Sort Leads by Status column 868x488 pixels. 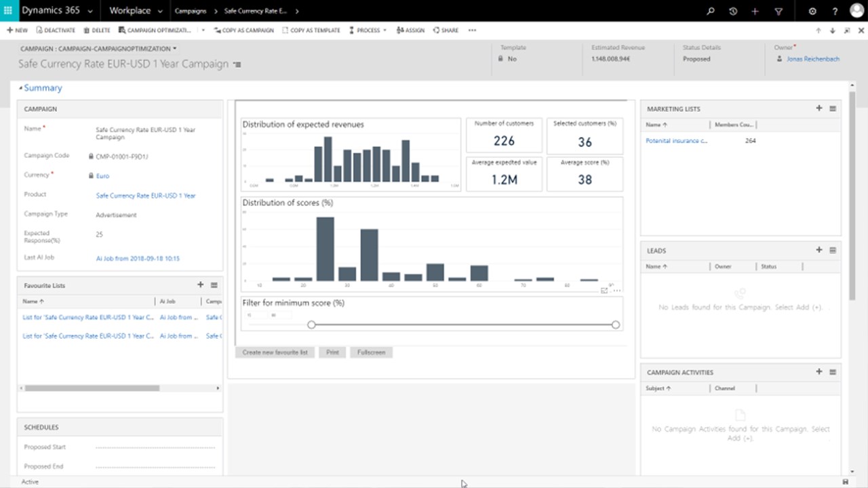point(768,266)
